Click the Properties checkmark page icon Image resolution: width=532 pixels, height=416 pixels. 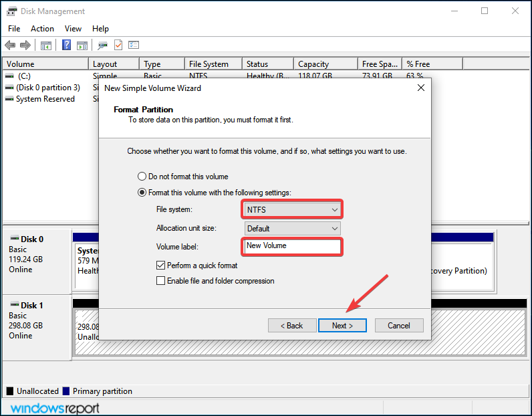pos(118,45)
